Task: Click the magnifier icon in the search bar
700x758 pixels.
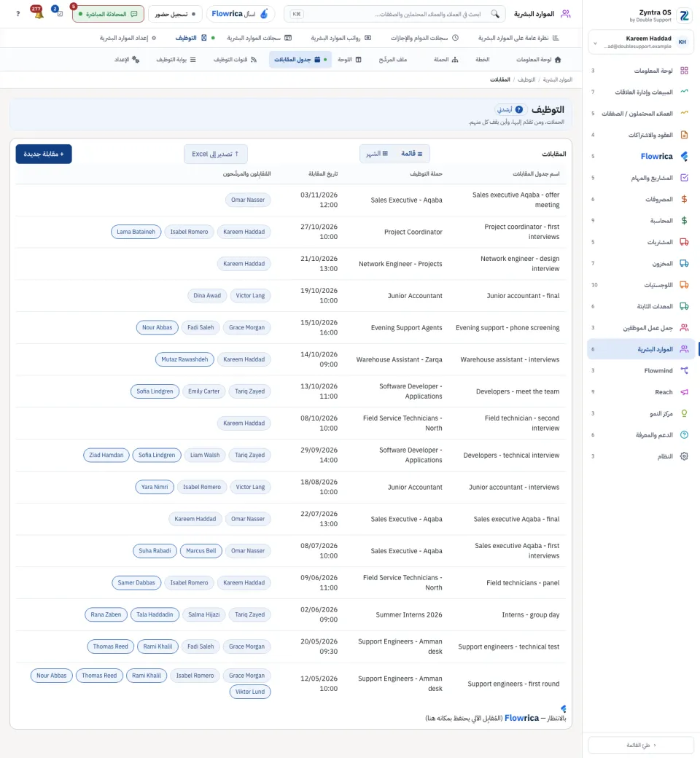Action: point(495,14)
